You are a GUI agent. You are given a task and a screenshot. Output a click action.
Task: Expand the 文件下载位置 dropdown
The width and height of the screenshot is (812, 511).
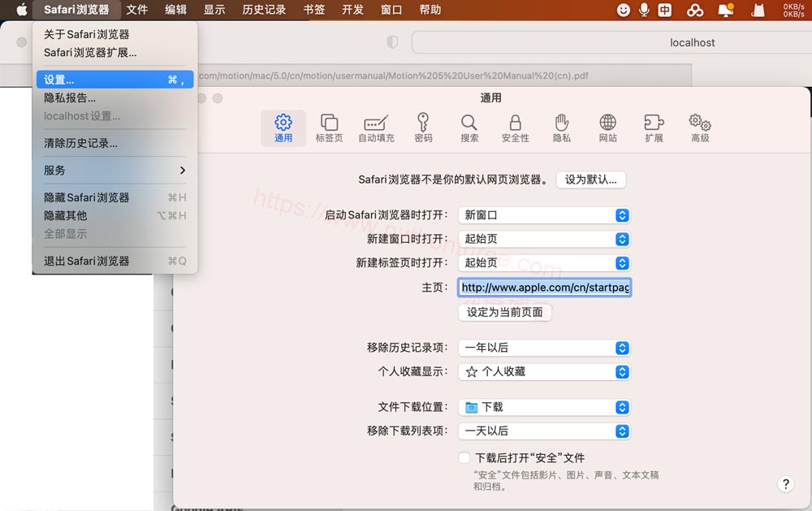pos(544,407)
